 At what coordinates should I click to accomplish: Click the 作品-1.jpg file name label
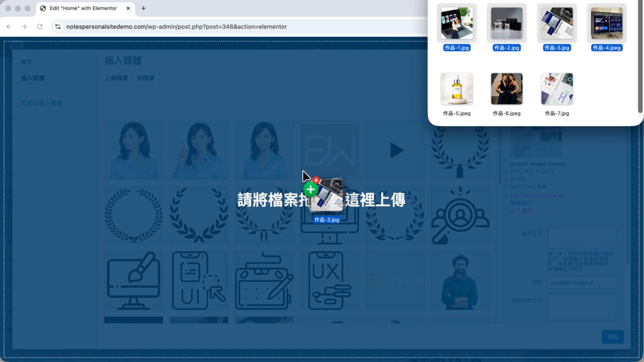pyautogui.click(x=457, y=48)
